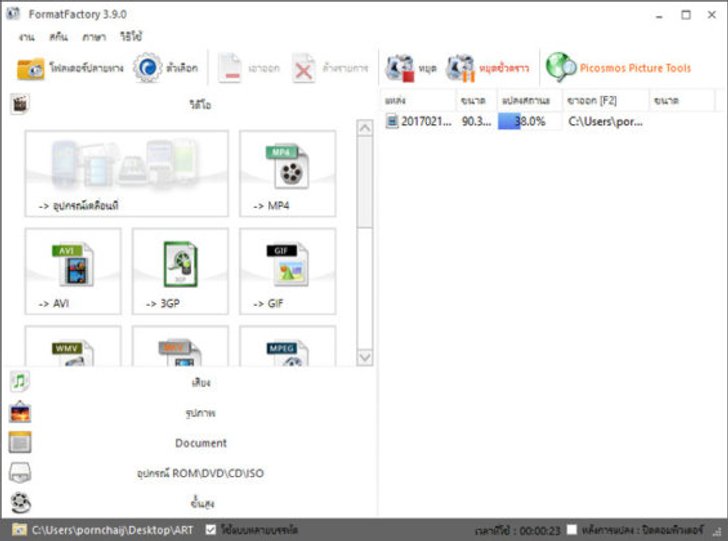Image resolution: width=728 pixels, height=541 pixels.
Task: Click the 38.0% conversion progress bar
Action: 529,122
